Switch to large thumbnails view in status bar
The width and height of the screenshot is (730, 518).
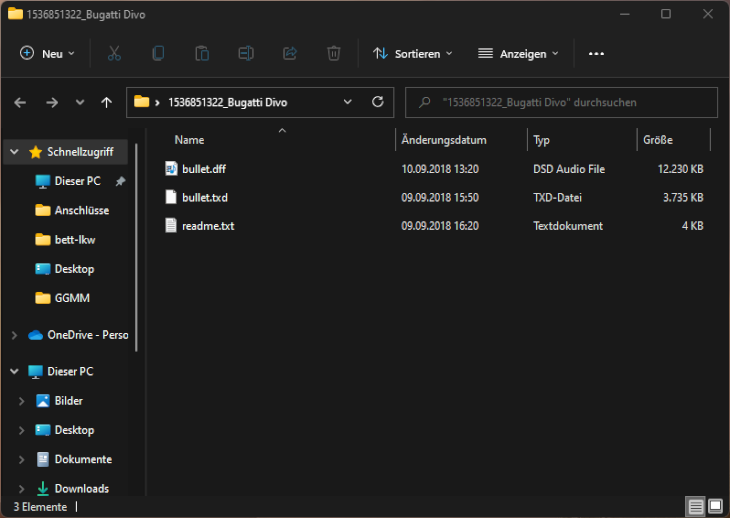click(x=715, y=506)
